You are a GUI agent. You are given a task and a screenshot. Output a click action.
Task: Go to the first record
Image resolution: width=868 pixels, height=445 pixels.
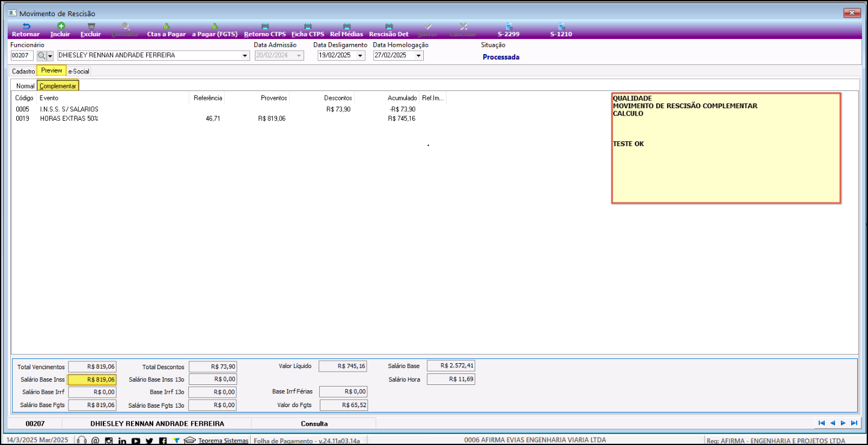click(822, 423)
